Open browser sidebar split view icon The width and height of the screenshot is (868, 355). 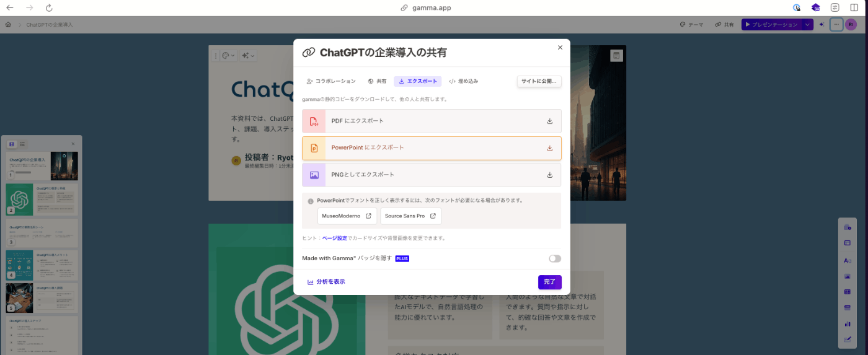pos(854,7)
